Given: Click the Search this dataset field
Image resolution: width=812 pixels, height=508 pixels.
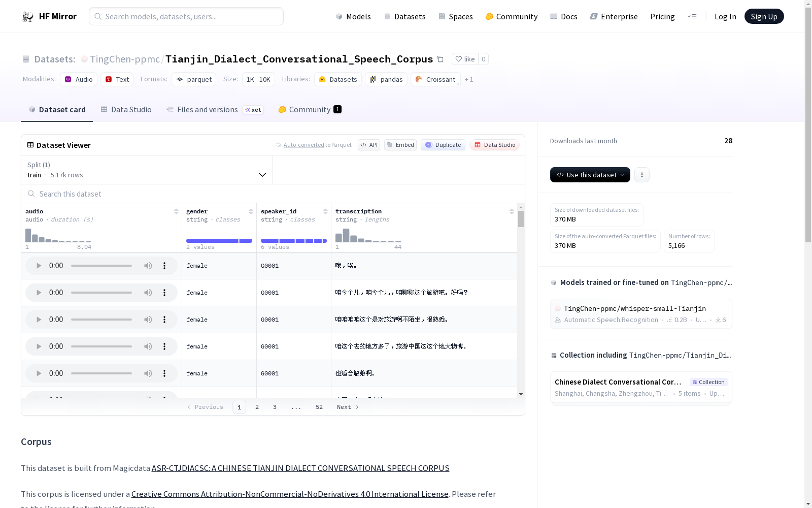Looking at the screenshot, I should (273, 194).
